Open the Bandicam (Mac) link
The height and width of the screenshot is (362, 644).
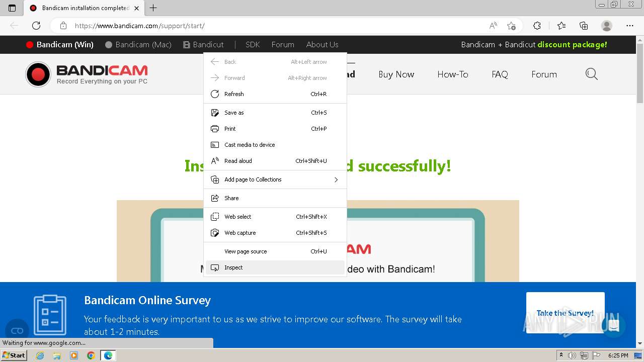tap(138, 45)
